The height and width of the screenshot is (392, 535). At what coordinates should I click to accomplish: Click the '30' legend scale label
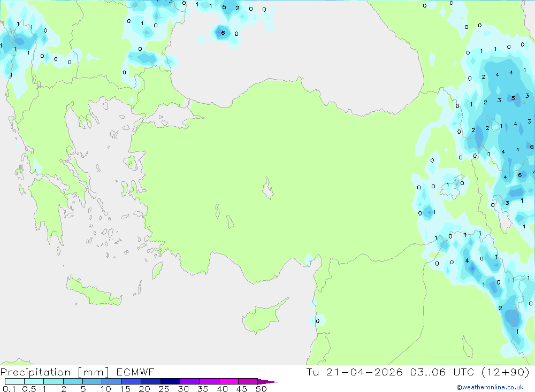point(184,389)
